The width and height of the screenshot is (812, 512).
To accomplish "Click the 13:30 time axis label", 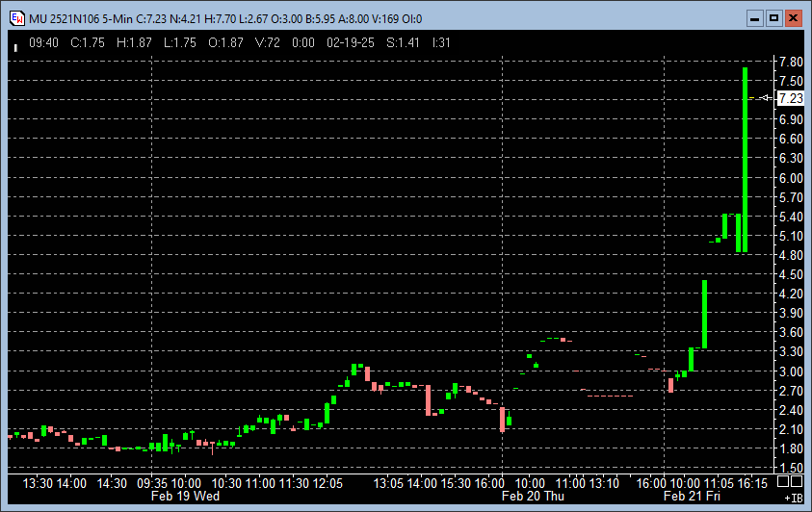I will [38, 483].
